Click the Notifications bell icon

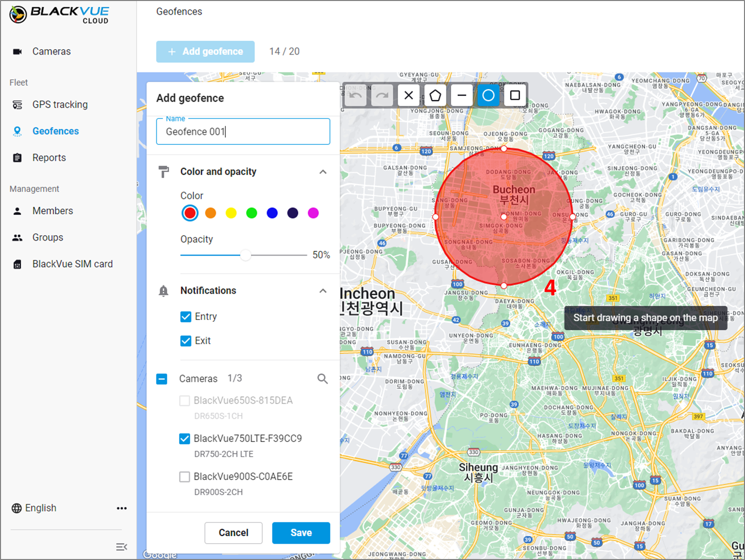coord(164,291)
